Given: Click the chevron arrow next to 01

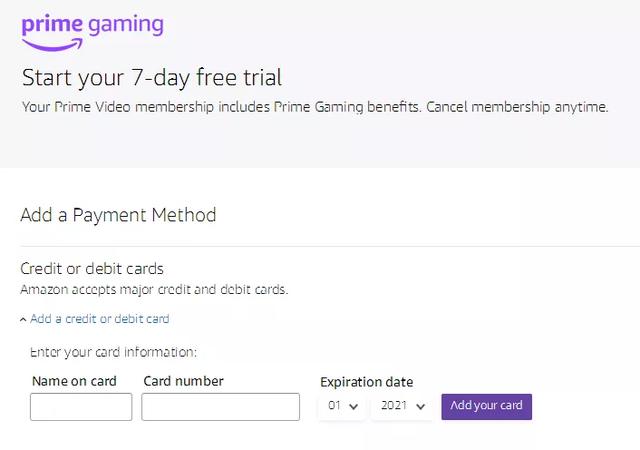Looking at the screenshot, I should (354, 407).
